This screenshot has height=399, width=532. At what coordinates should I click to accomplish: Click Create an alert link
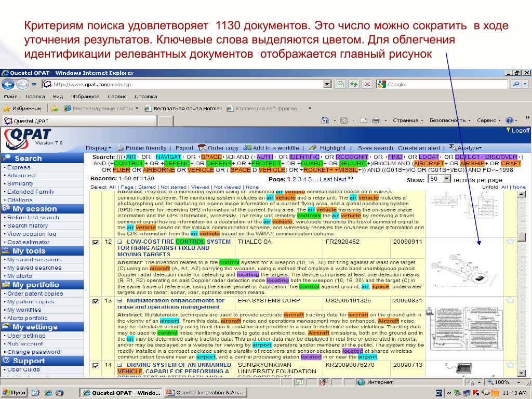[x=419, y=148]
